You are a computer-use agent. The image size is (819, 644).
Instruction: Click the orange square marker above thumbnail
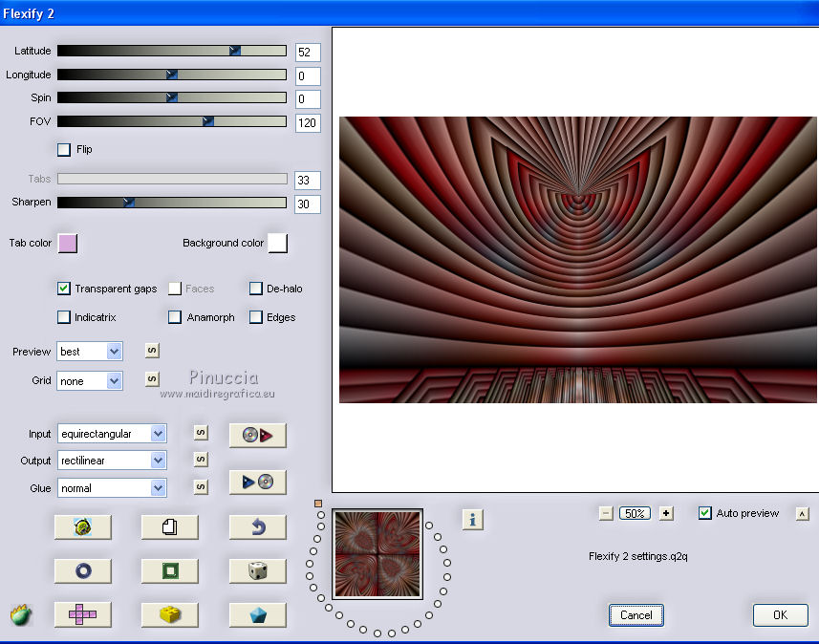coord(318,504)
